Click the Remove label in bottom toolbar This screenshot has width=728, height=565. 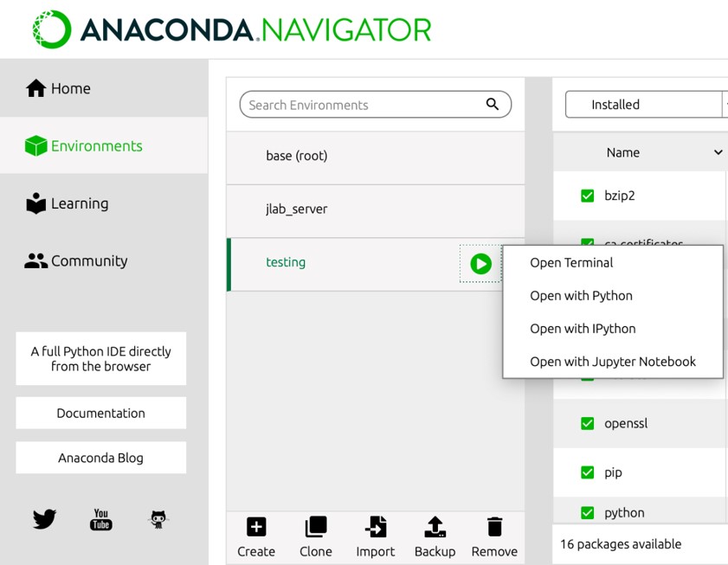pos(494,551)
